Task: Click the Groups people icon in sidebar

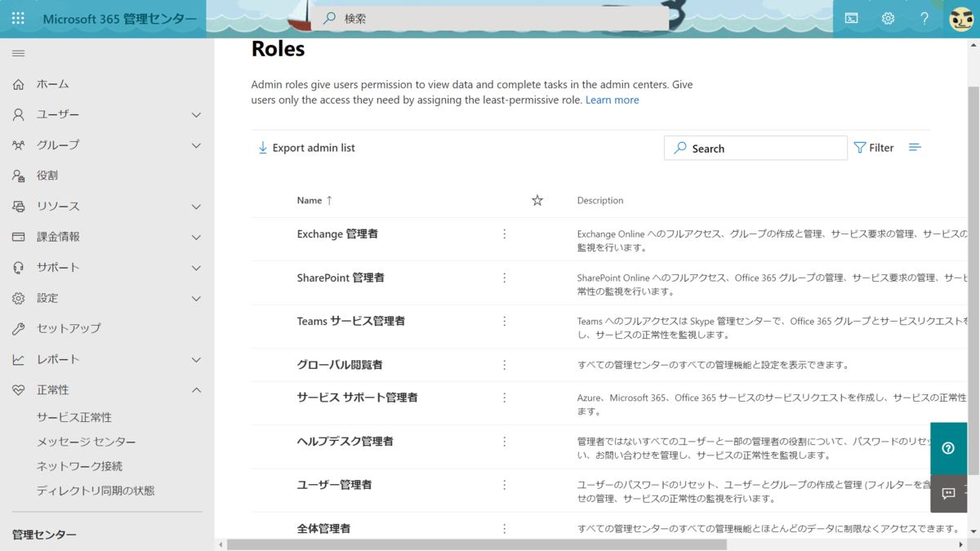Action: pyautogui.click(x=18, y=145)
